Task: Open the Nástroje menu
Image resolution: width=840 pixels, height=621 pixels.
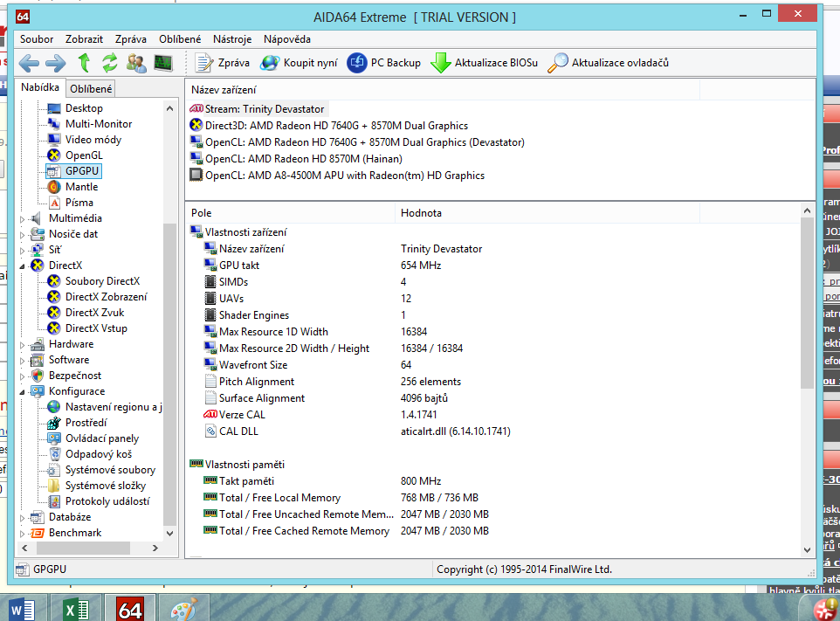Action: pos(232,39)
